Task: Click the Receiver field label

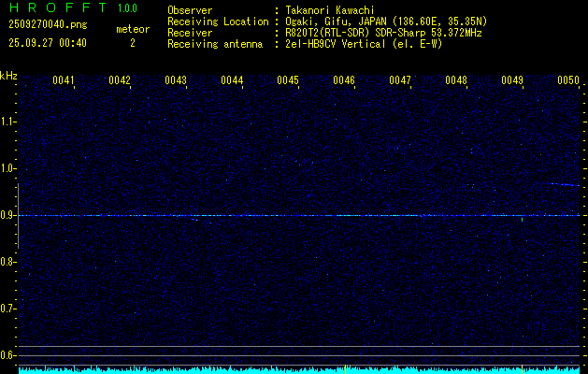Action: 190,33
